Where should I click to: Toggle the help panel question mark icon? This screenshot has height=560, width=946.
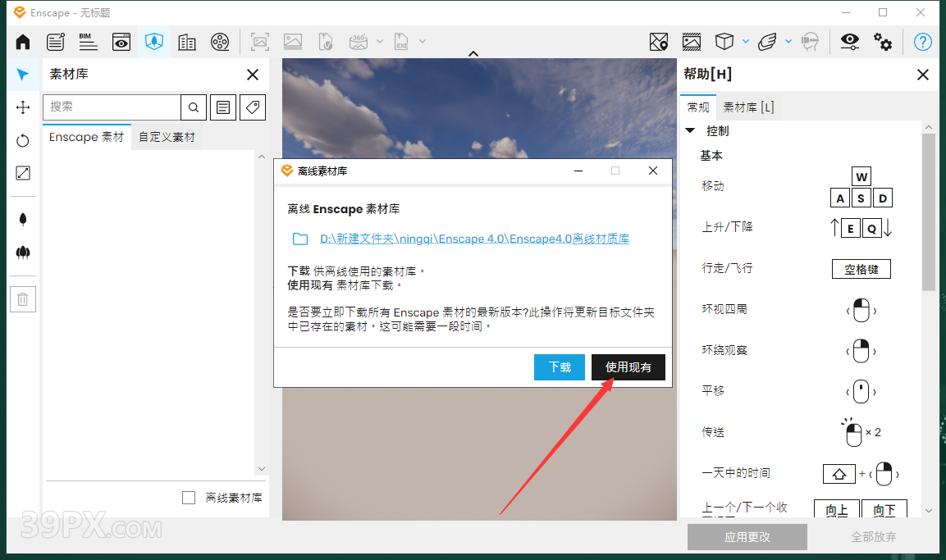[923, 42]
